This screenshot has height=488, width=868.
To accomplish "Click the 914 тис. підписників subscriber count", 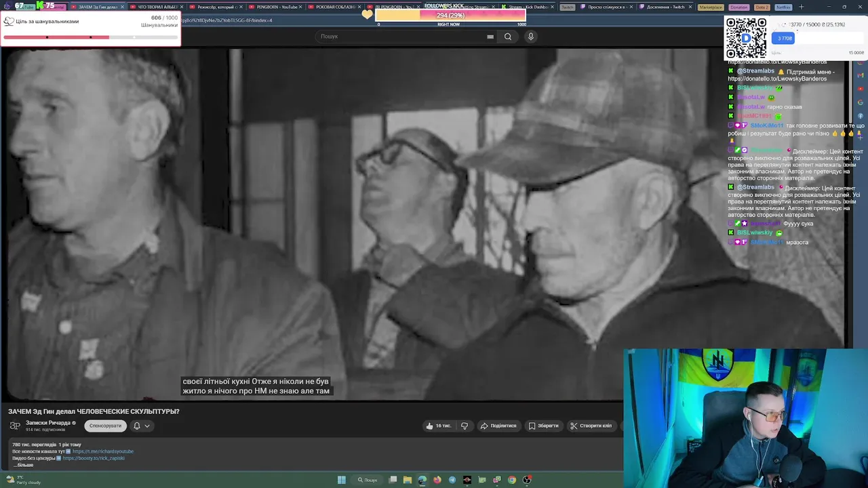I will pos(45,430).
